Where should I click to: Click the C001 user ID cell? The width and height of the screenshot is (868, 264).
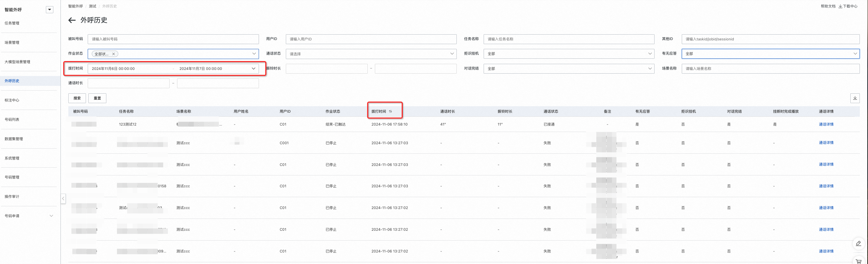click(284, 143)
